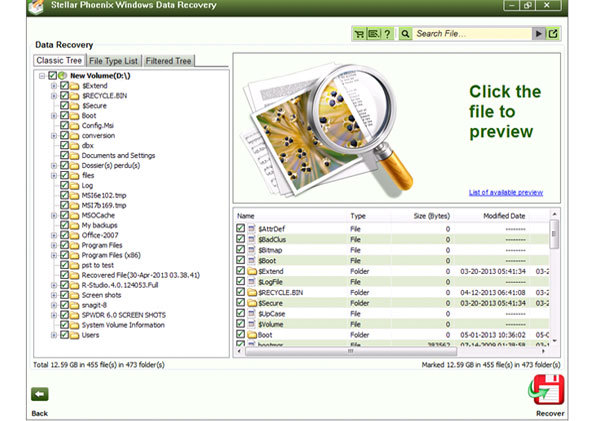Click the vertical scrollbar thumb of file list
The image size is (590, 421).
click(x=554, y=234)
